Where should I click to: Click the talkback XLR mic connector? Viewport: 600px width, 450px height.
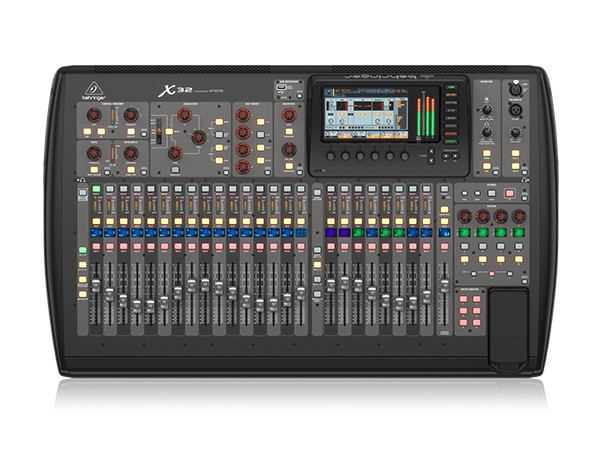(515, 110)
